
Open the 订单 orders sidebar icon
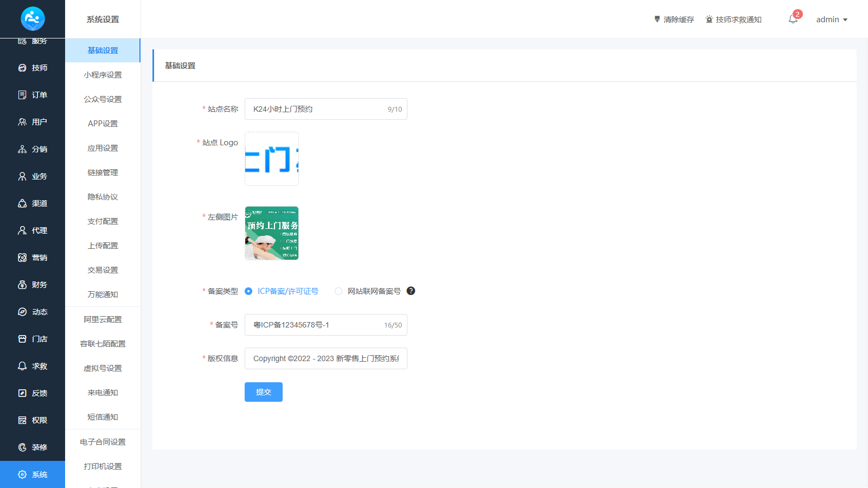coord(22,95)
